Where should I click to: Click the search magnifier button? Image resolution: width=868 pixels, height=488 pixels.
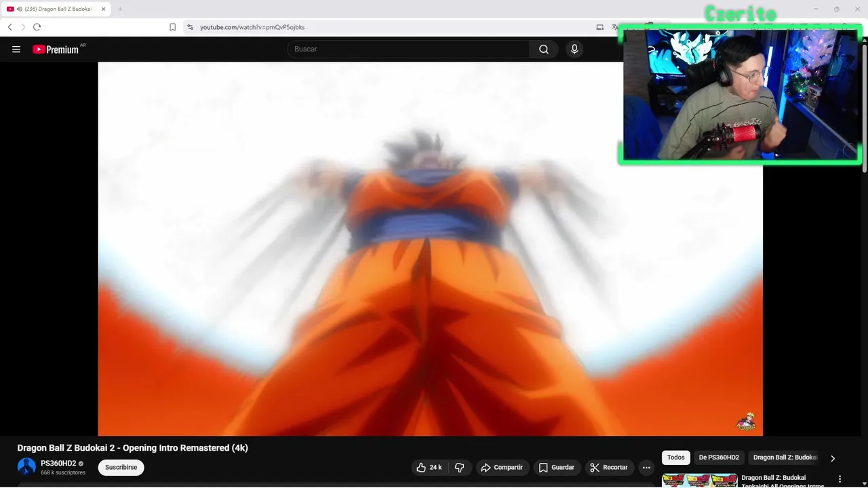tap(544, 49)
